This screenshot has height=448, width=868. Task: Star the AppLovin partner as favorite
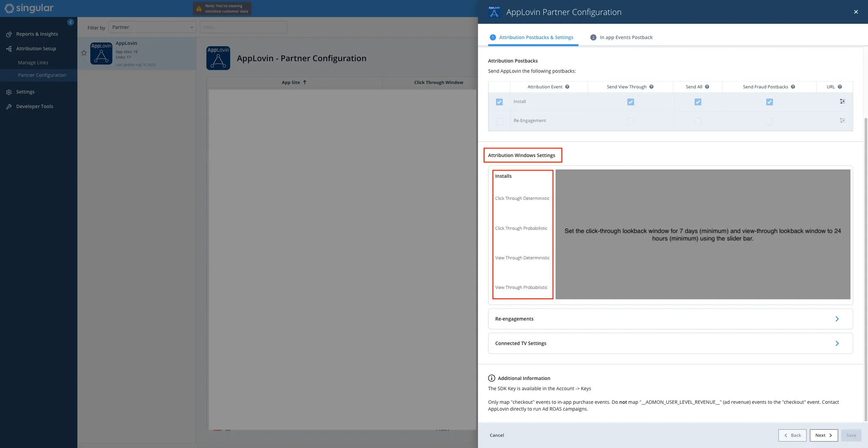(x=84, y=53)
